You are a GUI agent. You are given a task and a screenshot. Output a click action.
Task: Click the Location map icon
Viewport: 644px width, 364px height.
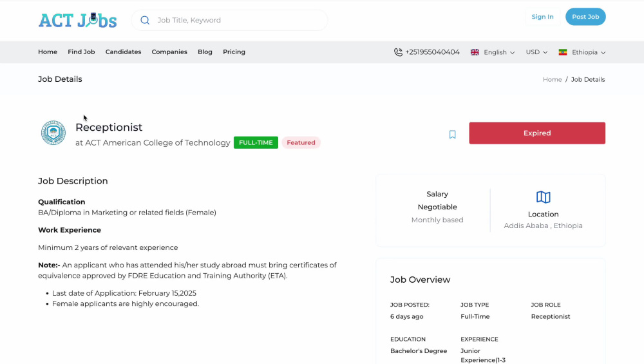click(x=543, y=197)
